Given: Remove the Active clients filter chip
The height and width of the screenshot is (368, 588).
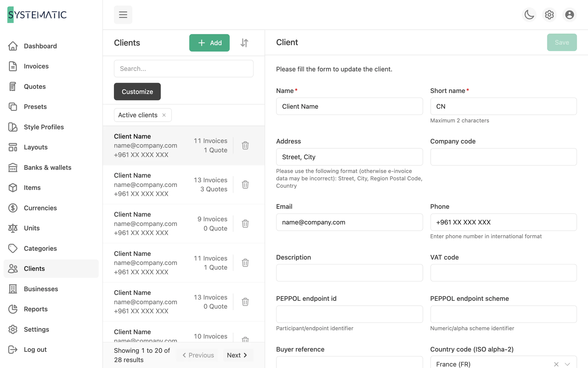Looking at the screenshot, I should pos(164,115).
